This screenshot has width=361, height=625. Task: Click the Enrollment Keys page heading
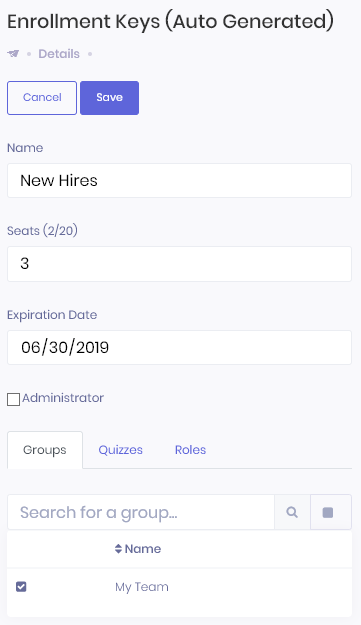coord(171,22)
